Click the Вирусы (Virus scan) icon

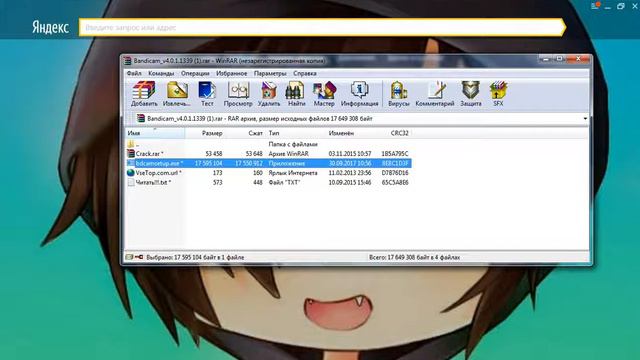398,90
